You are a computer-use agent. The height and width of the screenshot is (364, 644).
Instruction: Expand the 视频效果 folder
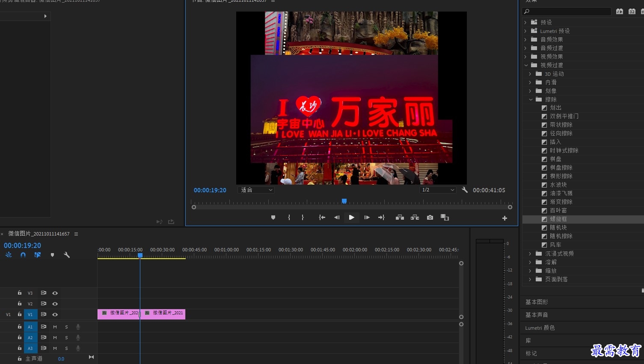coord(525,57)
